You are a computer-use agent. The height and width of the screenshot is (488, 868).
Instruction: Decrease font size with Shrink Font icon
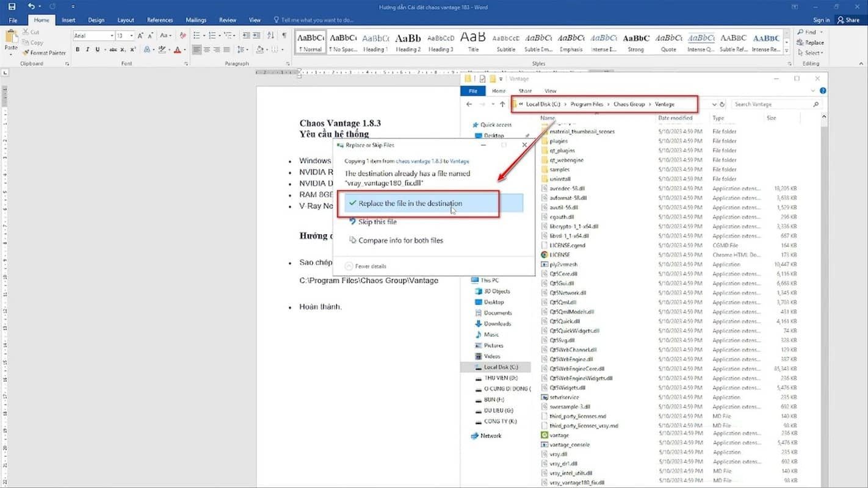[x=151, y=36]
